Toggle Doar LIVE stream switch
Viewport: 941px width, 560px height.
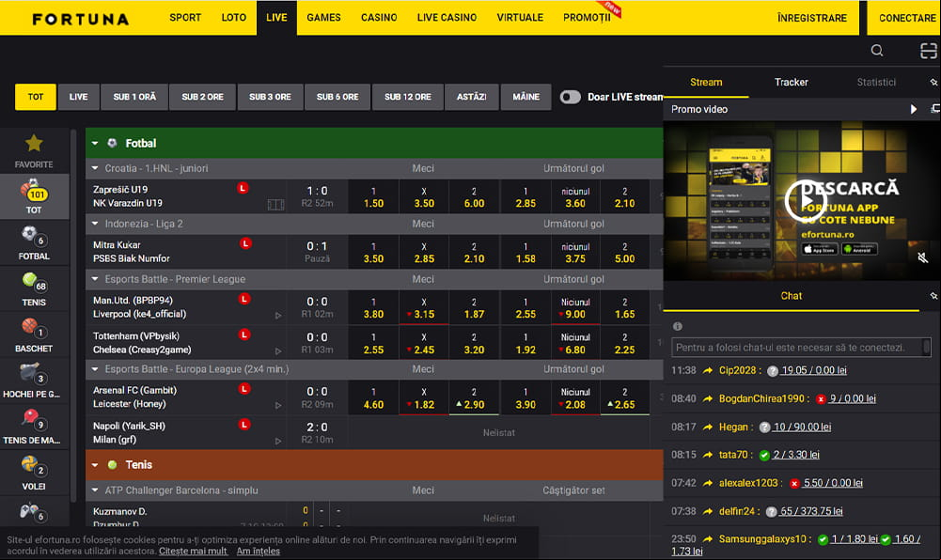[x=570, y=97]
